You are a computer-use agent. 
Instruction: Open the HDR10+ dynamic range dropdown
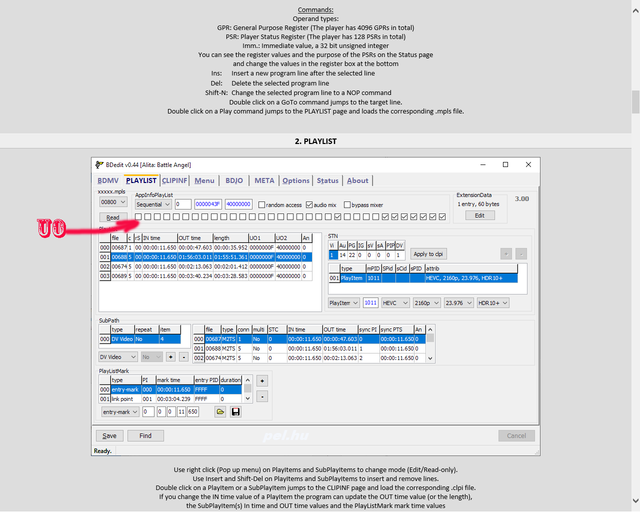[x=493, y=303]
